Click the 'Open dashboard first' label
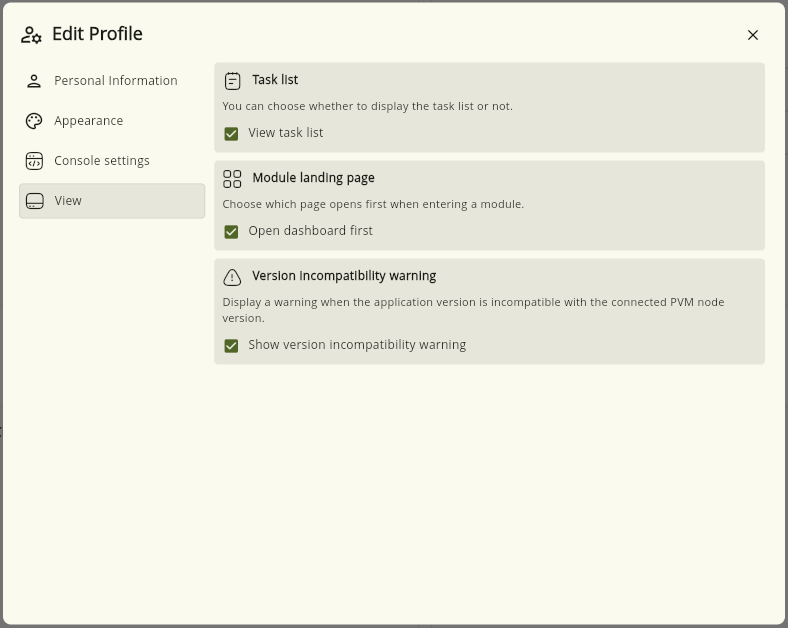 point(311,231)
